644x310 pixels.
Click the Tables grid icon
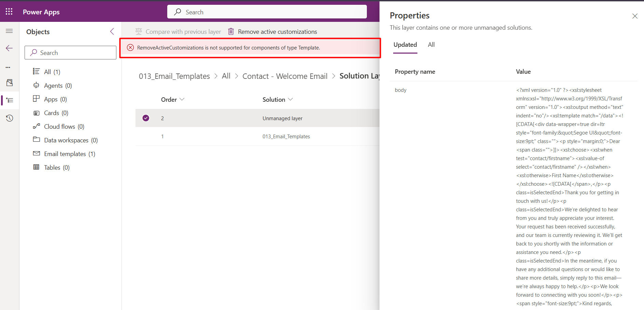point(36,167)
